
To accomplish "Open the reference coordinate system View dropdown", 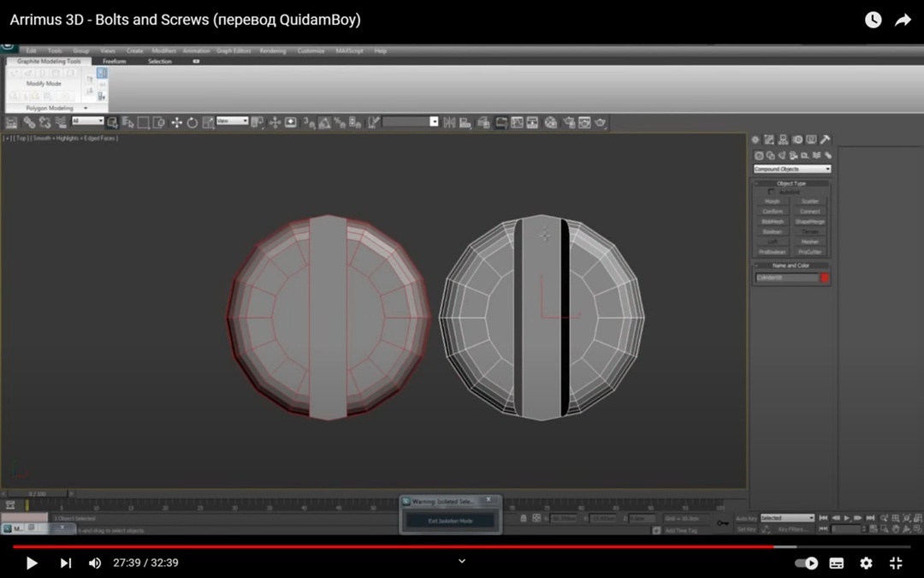I will [232, 121].
